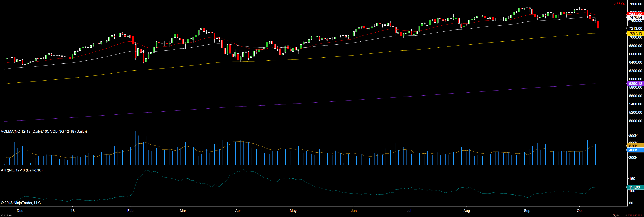Click the 5000.00 price axis label
The image size is (644, 217).
(636, 121)
